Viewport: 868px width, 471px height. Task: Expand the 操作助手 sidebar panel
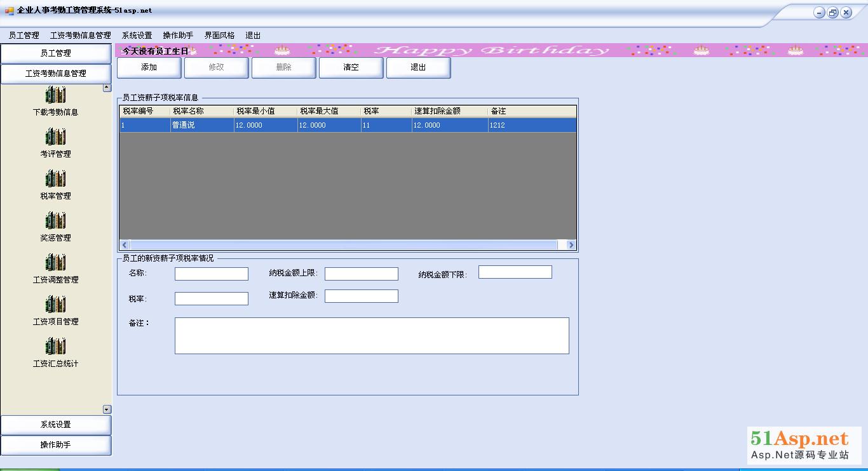pos(56,445)
